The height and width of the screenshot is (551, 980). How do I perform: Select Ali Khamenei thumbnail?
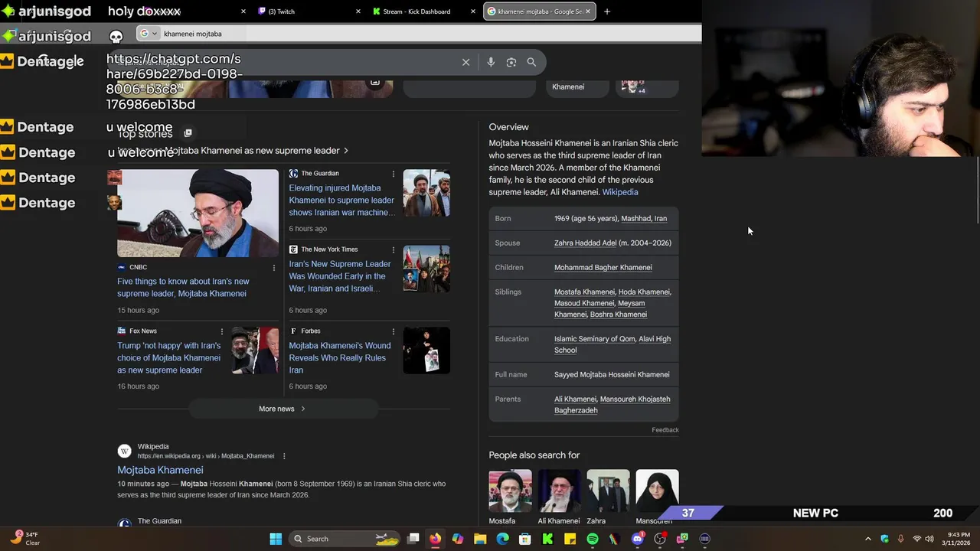[x=559, y=491]
